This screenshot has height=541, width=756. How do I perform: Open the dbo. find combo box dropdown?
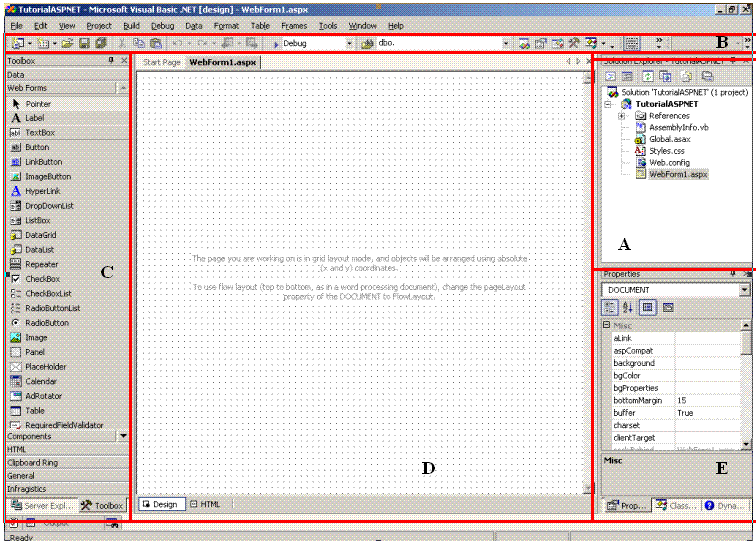pos(505,43)
